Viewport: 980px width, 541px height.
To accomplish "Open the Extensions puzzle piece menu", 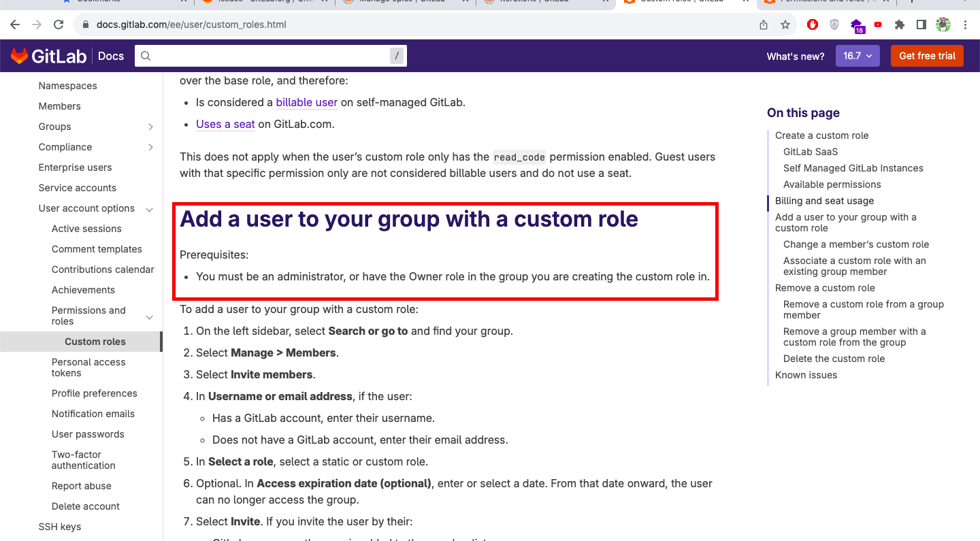I will click(x=900, y=24).
